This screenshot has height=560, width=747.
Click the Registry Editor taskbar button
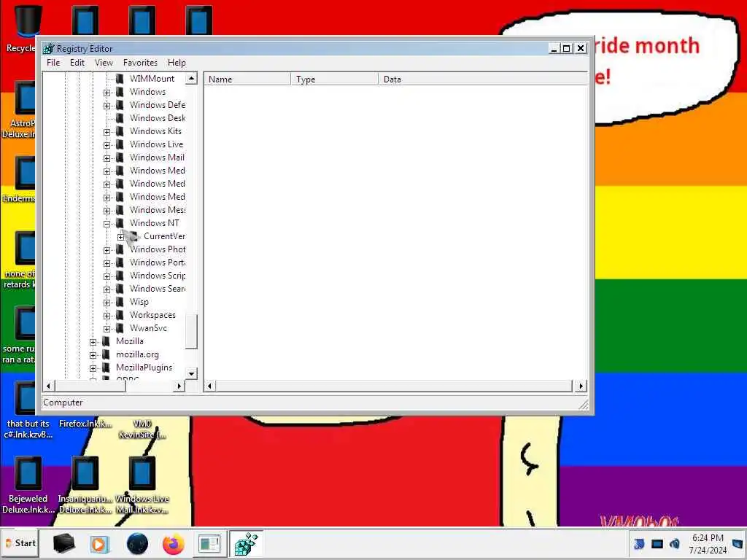[x=246, y=544]
